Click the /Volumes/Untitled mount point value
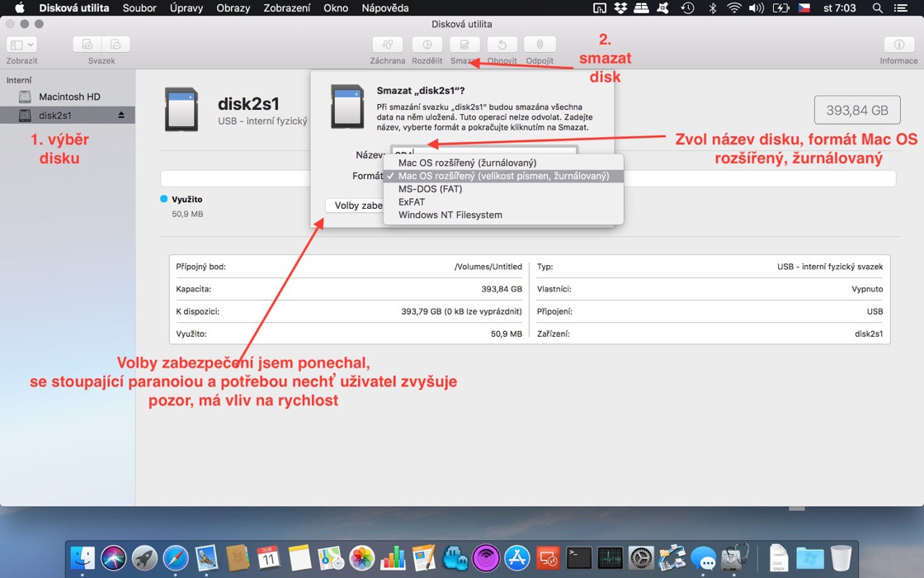 pos(488,267)
